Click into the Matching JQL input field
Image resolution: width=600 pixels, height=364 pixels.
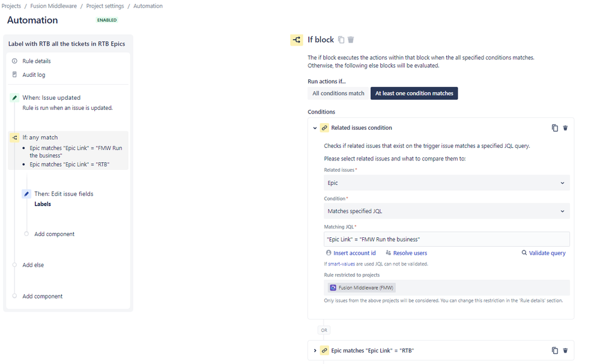coord(447,239)
